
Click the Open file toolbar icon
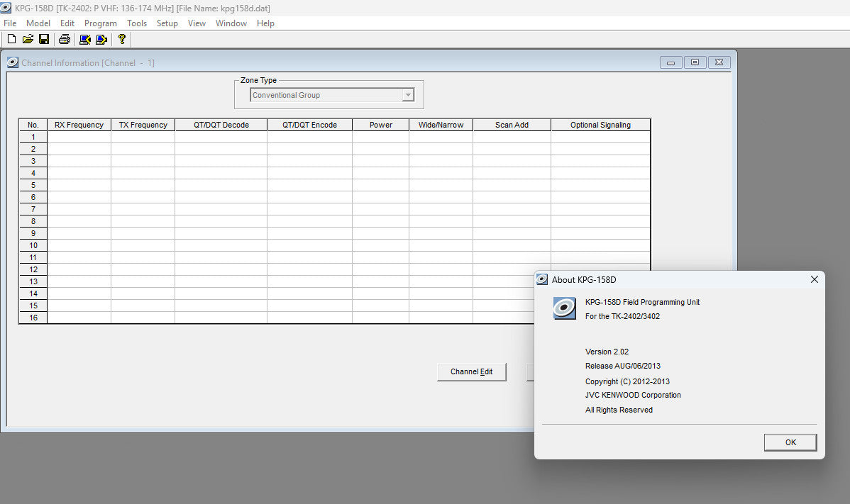tap(28, 39)
